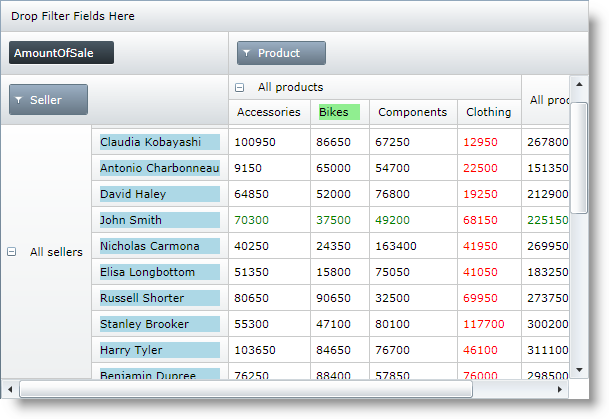Click the Seller row field button
Image resolution: width=609 pixels, height=419 pixels.
tap(48, 100)
